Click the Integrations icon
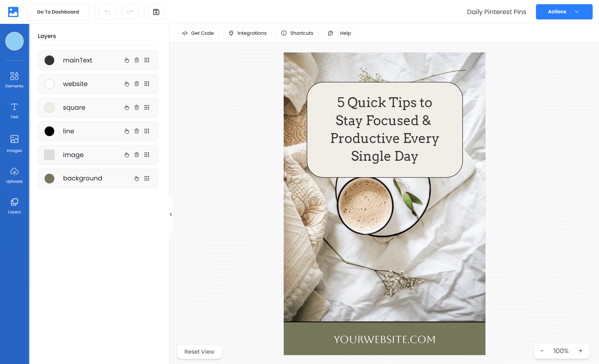The height and width of the screenshot is (364, 599). click(231, 33)
